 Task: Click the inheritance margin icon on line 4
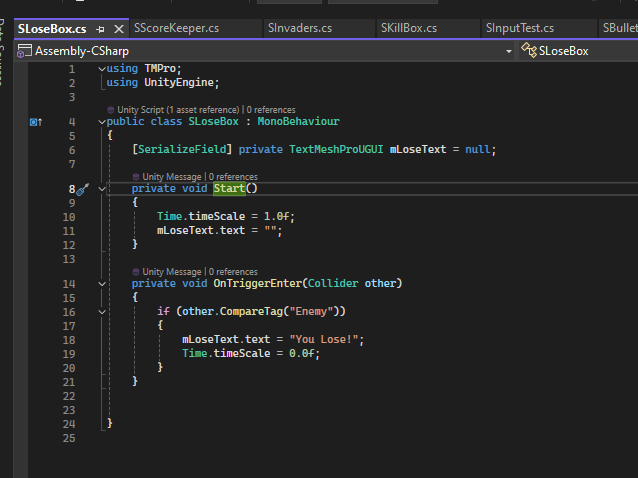click(36, 122)
